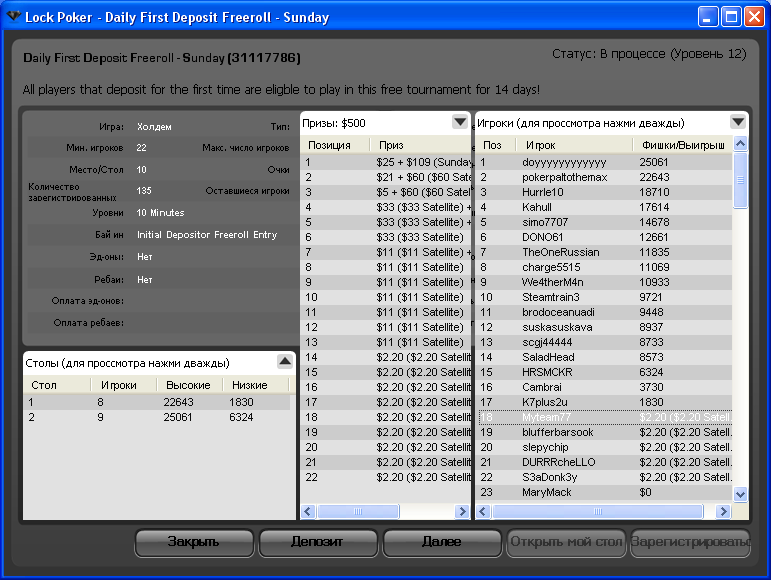Select player K7plus2u

point(605,402)
